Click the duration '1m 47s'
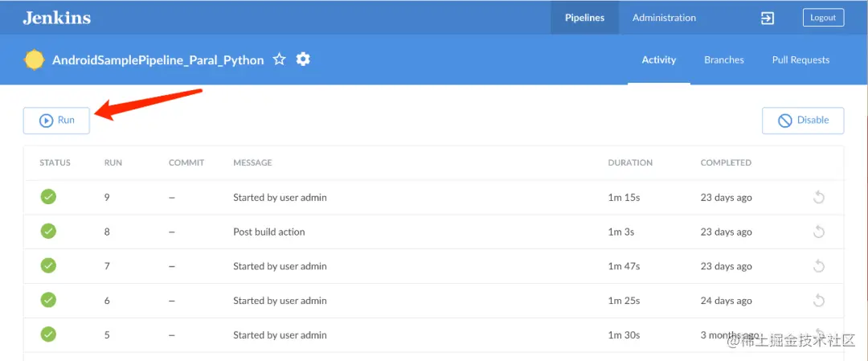The image size is (868, 361). (624, 266)
